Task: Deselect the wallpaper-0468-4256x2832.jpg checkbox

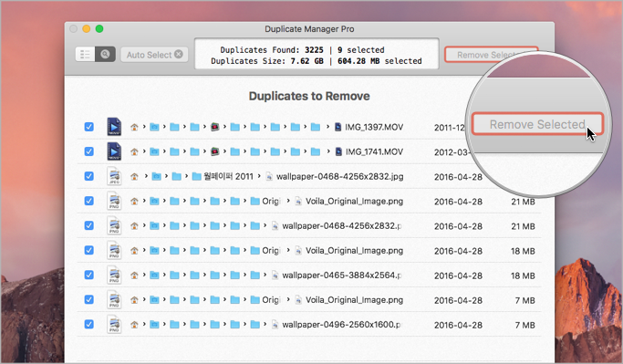Action: pyautogui.click(x=89, y=176)
